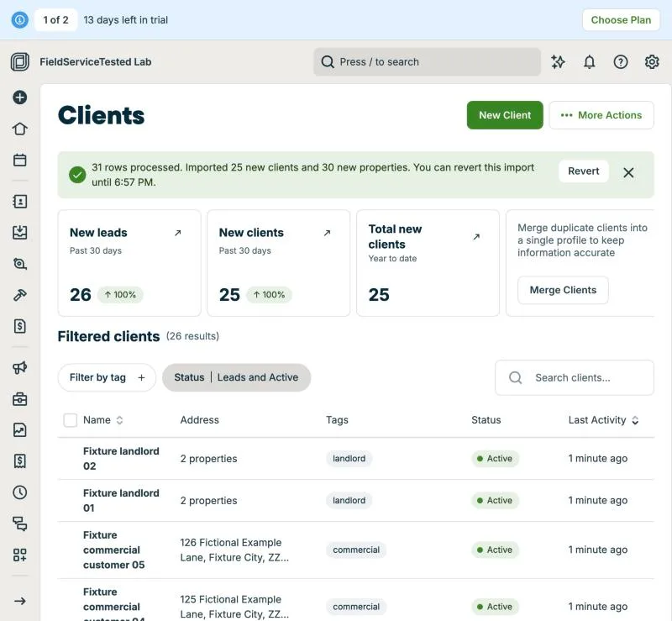Open New clients report arrow
Screen dimensions: 672x621
(327, 233)
